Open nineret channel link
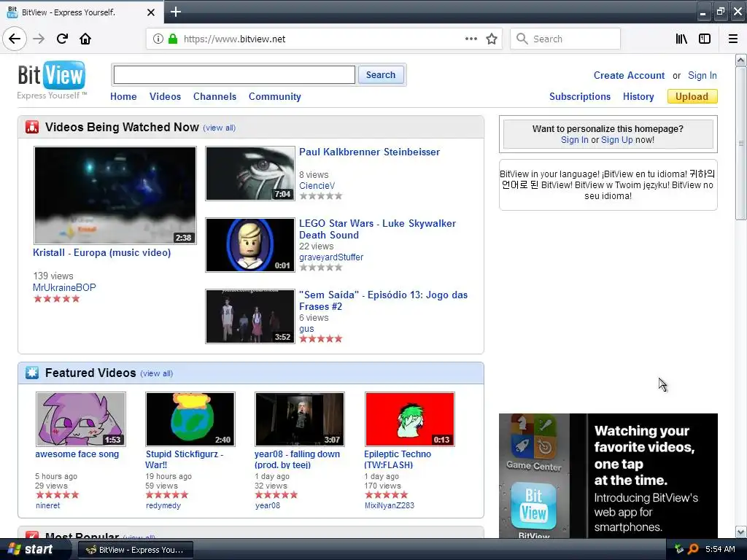Screen dimensions: 747x560 pyautogui.click(x=47, y=505)
